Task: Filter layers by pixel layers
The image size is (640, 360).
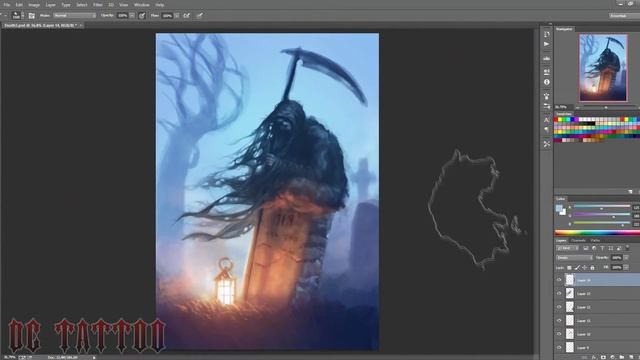Action: tap(586, 248)
